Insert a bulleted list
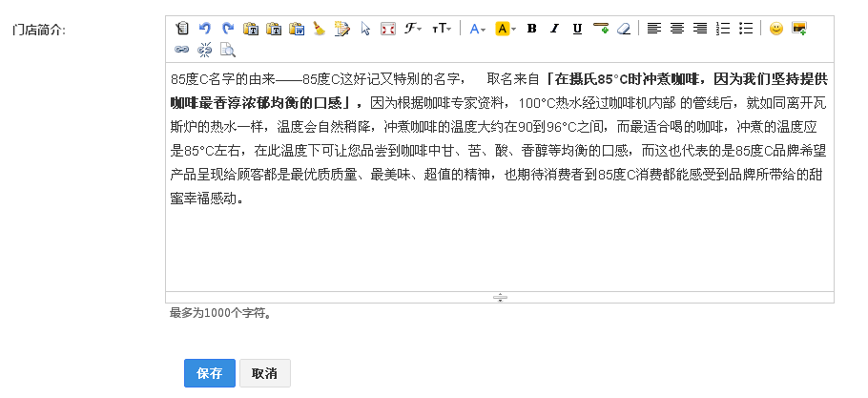The width and height of the screenshot is (868, 398). (x=746, y=29)
